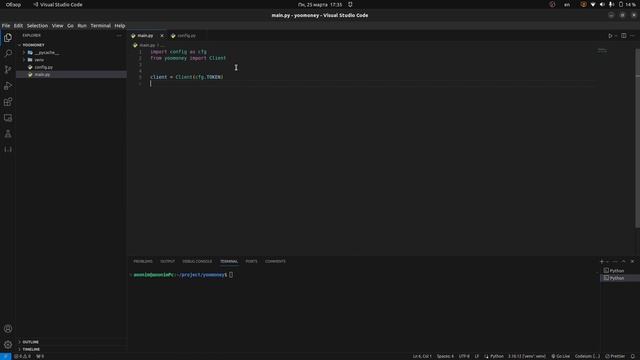Open the GNOME Обзор activities overview
The image size is (640, 360).
point(13,4)
